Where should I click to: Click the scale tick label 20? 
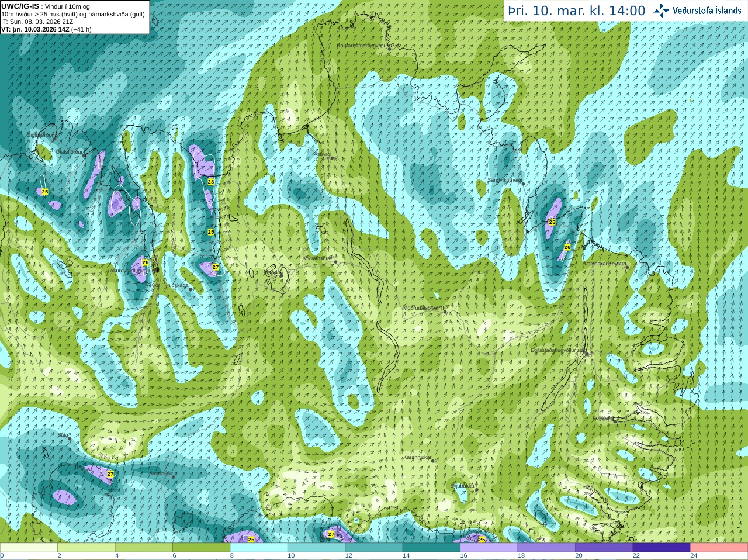coord(579,556)
